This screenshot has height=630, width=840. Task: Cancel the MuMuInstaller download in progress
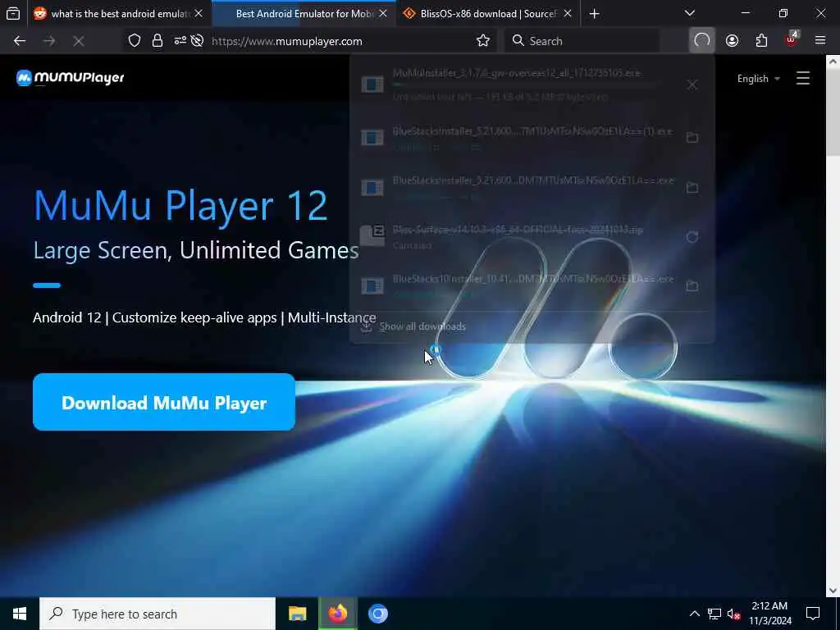pyautogui.click(x=692, y=84)
